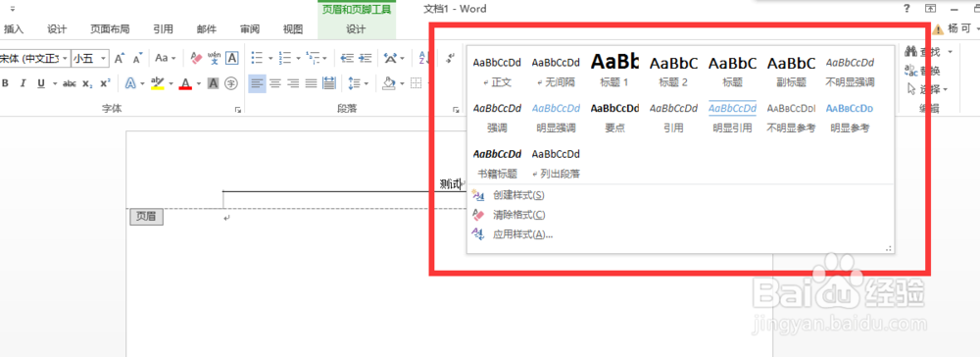The image size is (980, 357).
Task: Open the font size 小五 dropdown
Action: coord(103,58)
